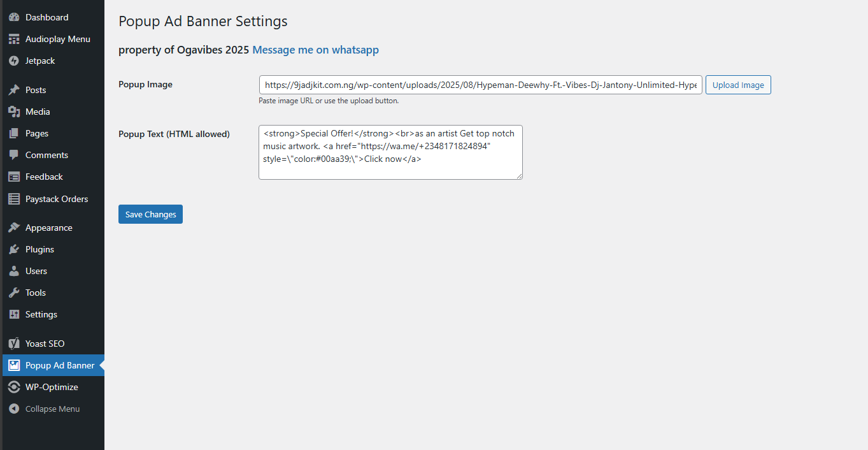Click the Jetpack lightning icon
The width and height of the screenshot is (868, 450).
pos(14,61)
